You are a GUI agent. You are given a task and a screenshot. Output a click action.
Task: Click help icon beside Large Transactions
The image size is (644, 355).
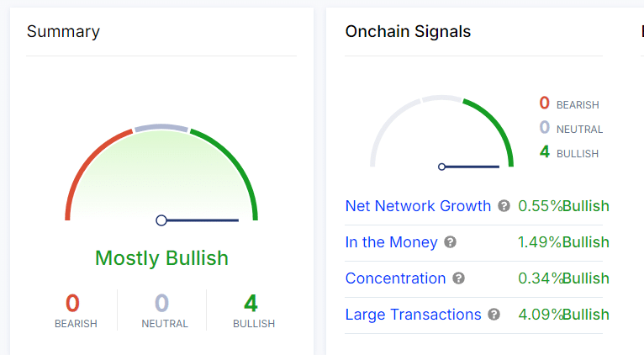click(x=494, y=315)
